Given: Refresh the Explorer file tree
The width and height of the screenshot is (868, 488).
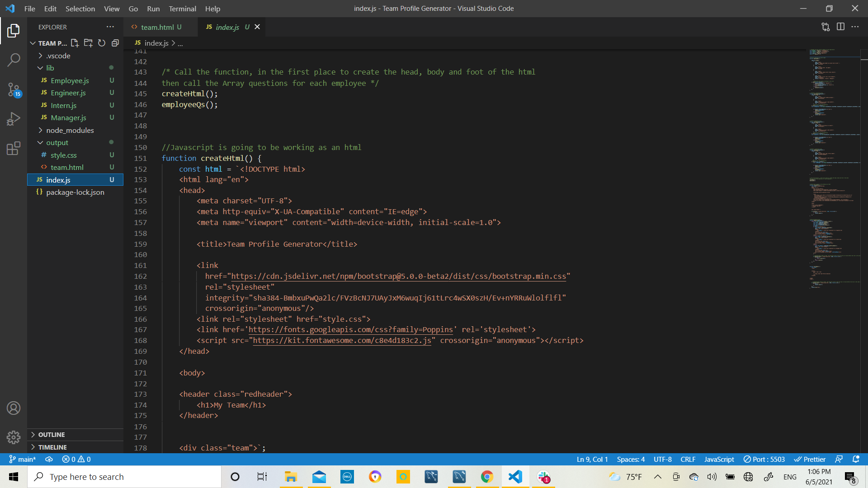Looking at the screenshot, I should (x=101, y=43).
